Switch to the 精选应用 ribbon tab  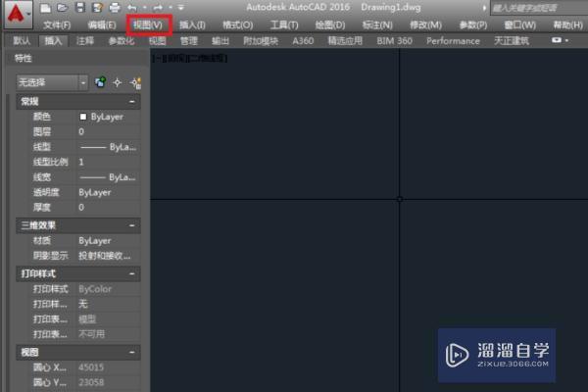(x=345, y=41)
